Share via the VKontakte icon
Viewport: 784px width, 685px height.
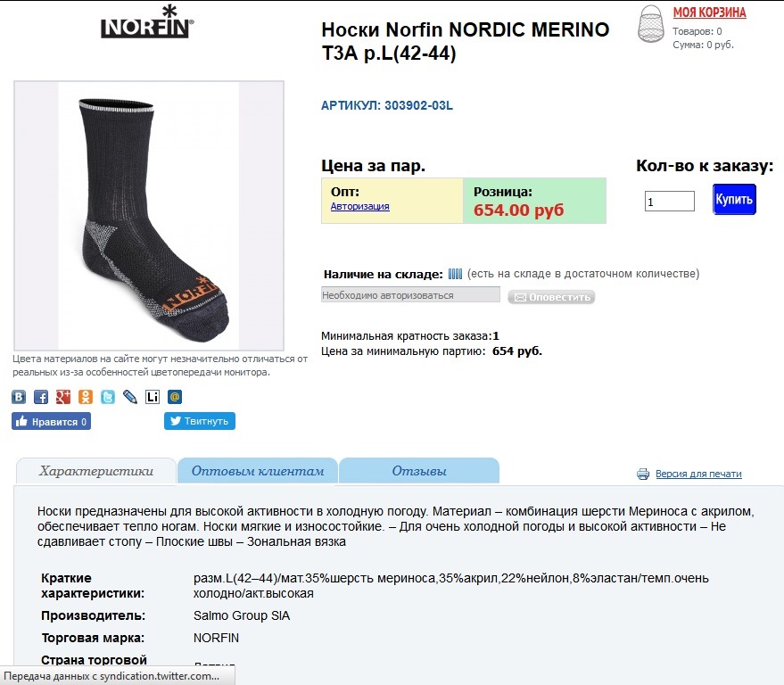[x=19, y=397]
